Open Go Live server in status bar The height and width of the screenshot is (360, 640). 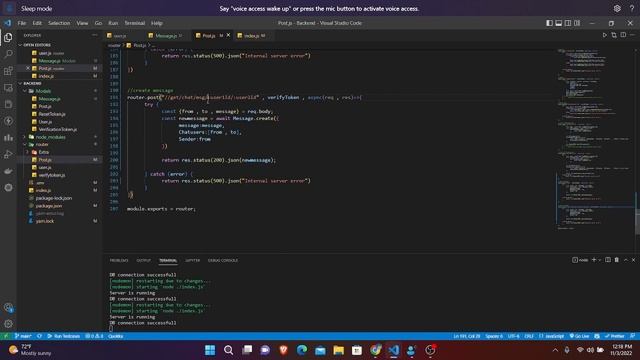[x=579, y=336]
